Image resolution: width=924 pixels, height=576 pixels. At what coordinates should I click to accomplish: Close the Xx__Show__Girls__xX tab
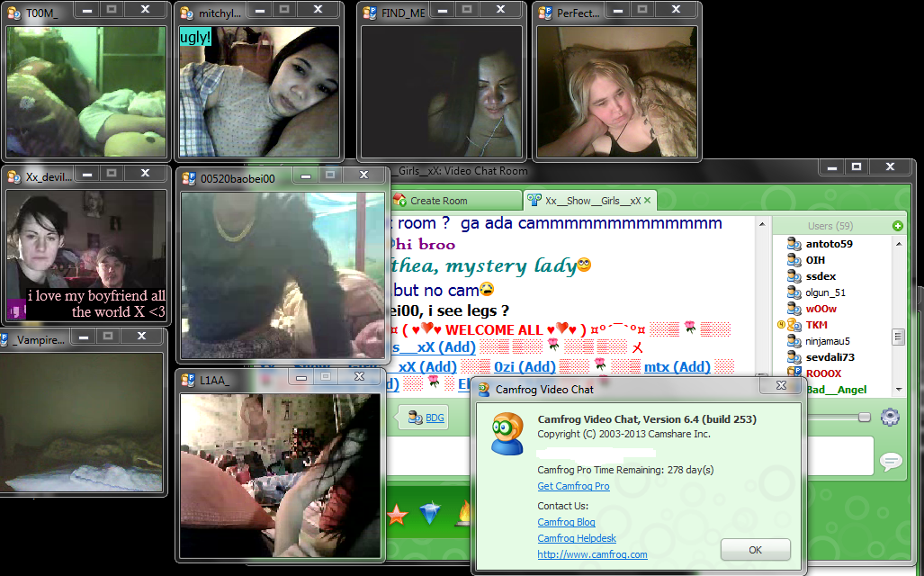[x=647, y=201]
